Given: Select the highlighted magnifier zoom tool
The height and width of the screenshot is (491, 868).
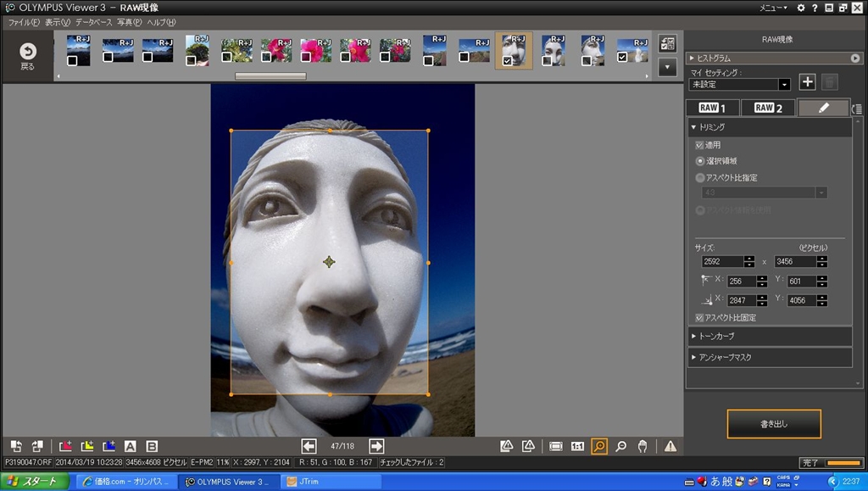Looking at the screenshot, I should click(599, 446).
